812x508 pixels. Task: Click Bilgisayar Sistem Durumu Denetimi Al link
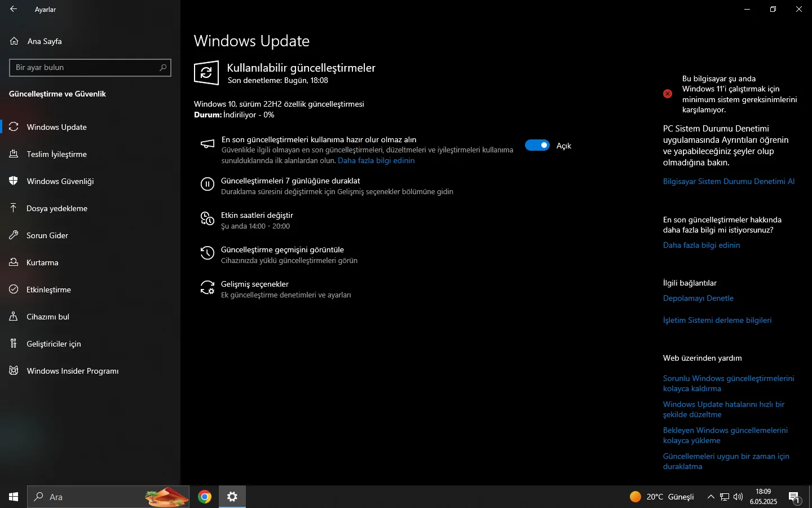[x=729, y=181]
